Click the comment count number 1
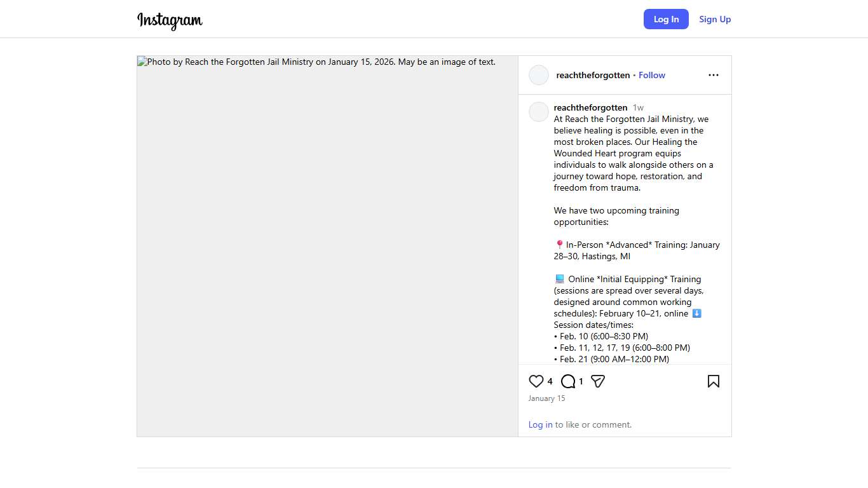Screen dimensions: 868x488 [x=581, y=381]
